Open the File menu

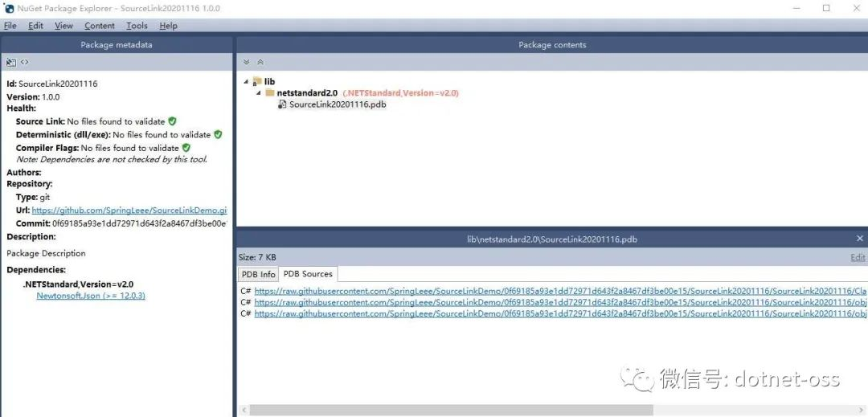[10, 26]
